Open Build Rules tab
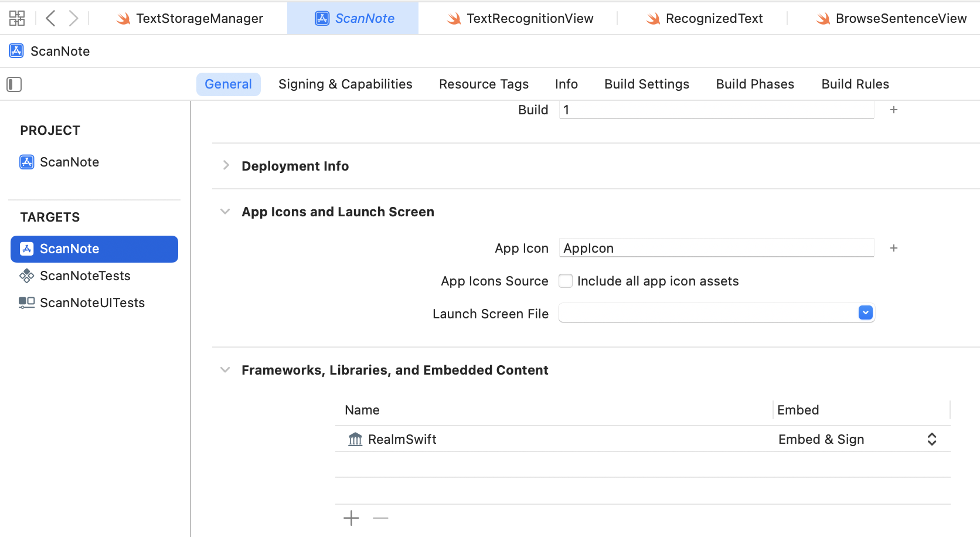Image resolution: width=980 pixels, height=537 pixels. tap(855, 84)
